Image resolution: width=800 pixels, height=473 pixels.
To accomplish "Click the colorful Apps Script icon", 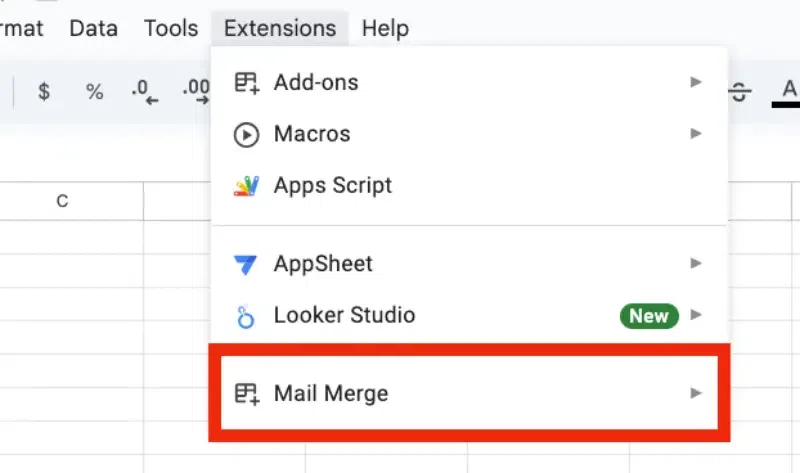I will 246,186.
